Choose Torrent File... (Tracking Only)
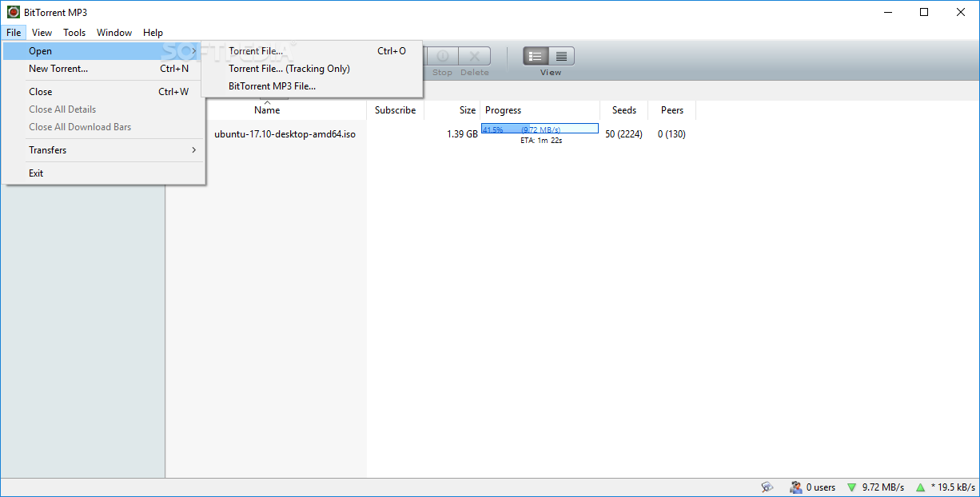Image resolution: width=980 pixels, height=497 pixels. click(312, 69)
